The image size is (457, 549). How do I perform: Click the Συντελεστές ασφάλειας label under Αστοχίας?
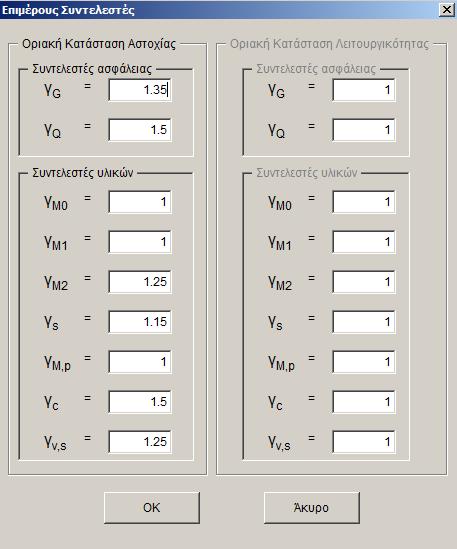(x=92, y=69)
